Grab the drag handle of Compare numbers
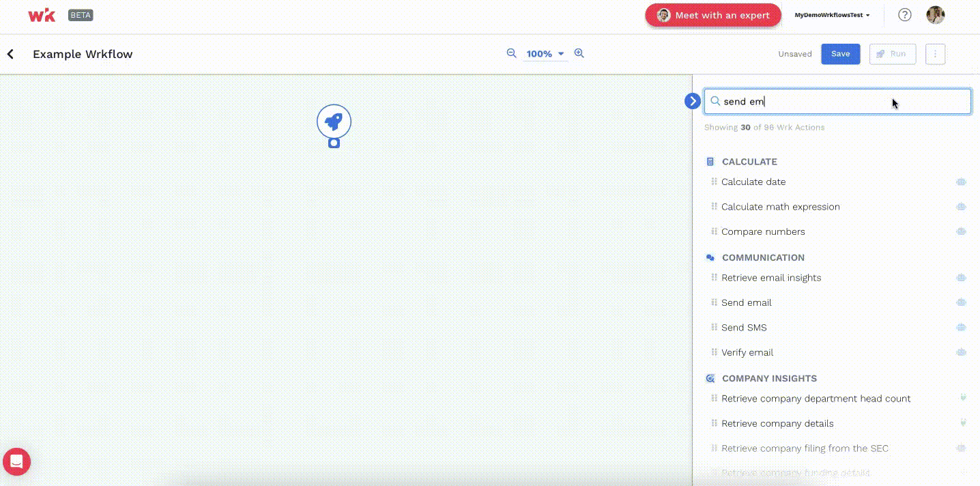The width and height of the screenshot is (980, 486). 715,231
